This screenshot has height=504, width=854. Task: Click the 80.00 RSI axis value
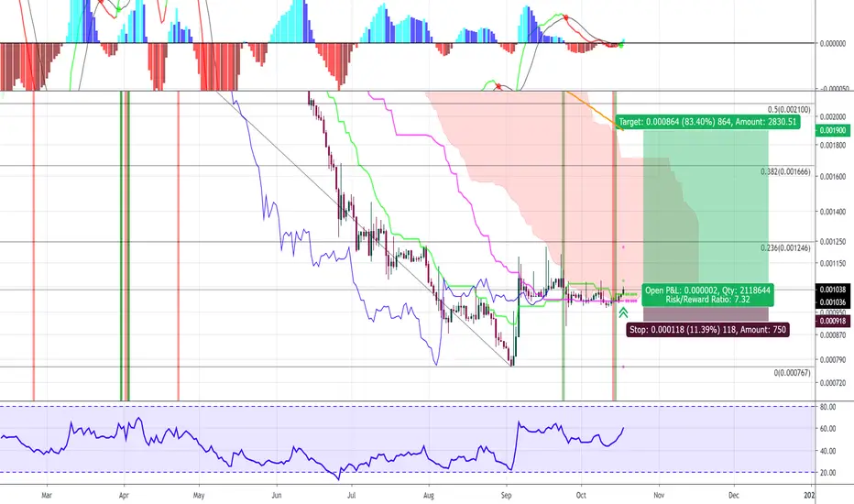[x=827, y=407]
